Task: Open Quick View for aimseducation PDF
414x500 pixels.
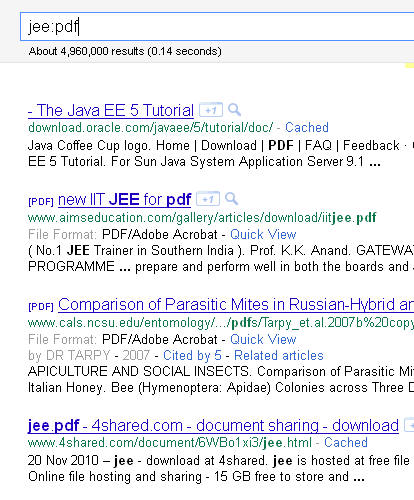Action: 263,235
